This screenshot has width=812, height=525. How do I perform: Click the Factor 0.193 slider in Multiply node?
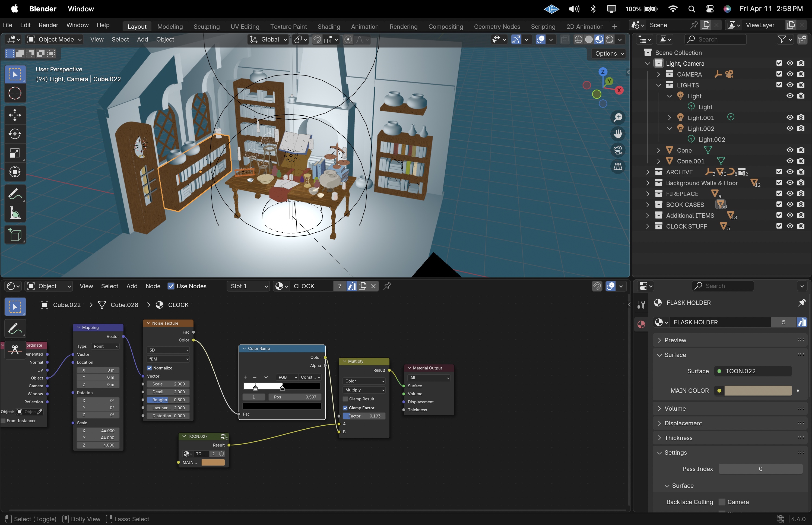(x=364, y=416)
